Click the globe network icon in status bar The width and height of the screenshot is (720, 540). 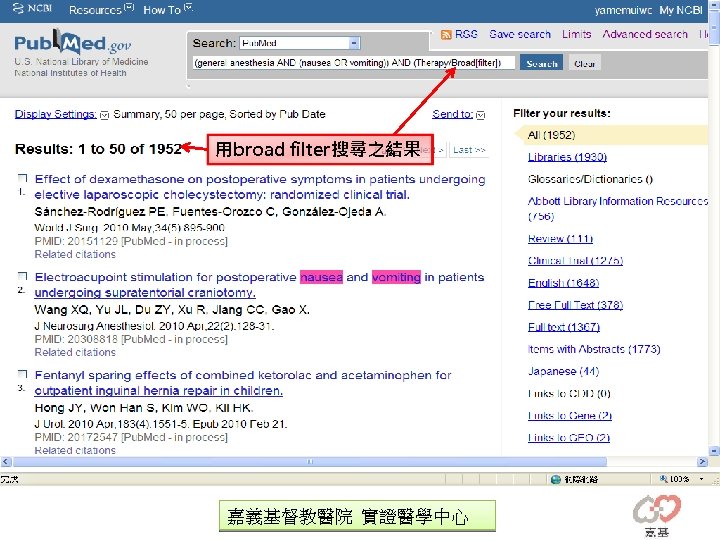556,479
